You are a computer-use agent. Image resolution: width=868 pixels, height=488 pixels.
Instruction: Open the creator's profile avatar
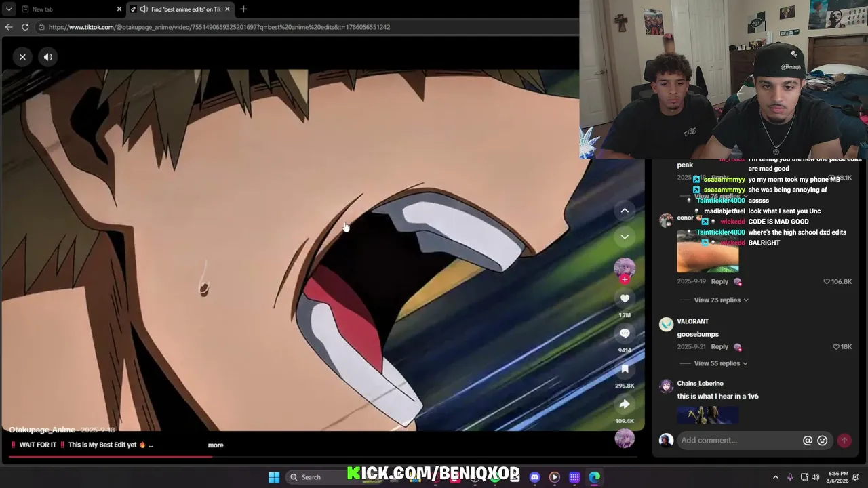coord(625,267)
